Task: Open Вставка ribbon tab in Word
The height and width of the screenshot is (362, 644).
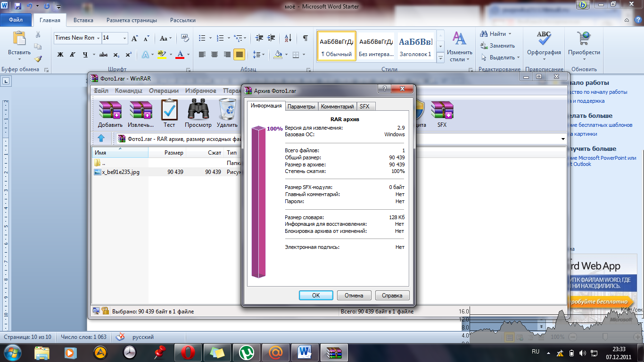Action: click(x=83, y=20)
